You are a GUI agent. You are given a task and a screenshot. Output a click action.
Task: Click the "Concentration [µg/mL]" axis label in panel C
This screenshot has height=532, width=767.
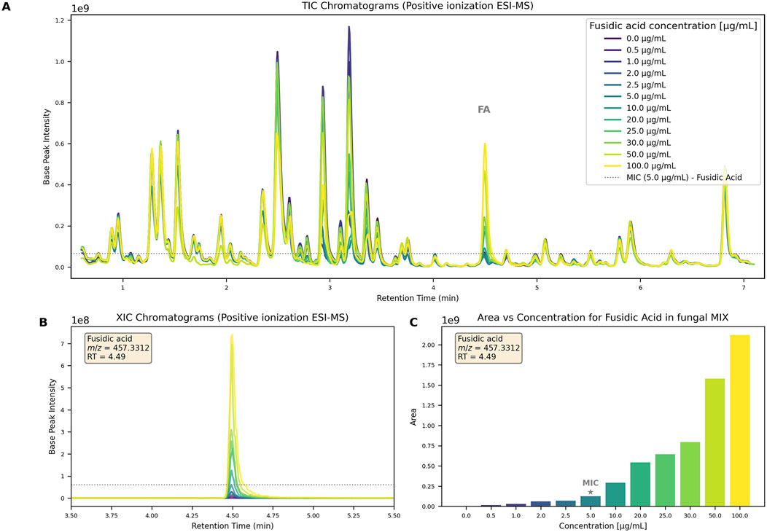coord(603,526)
